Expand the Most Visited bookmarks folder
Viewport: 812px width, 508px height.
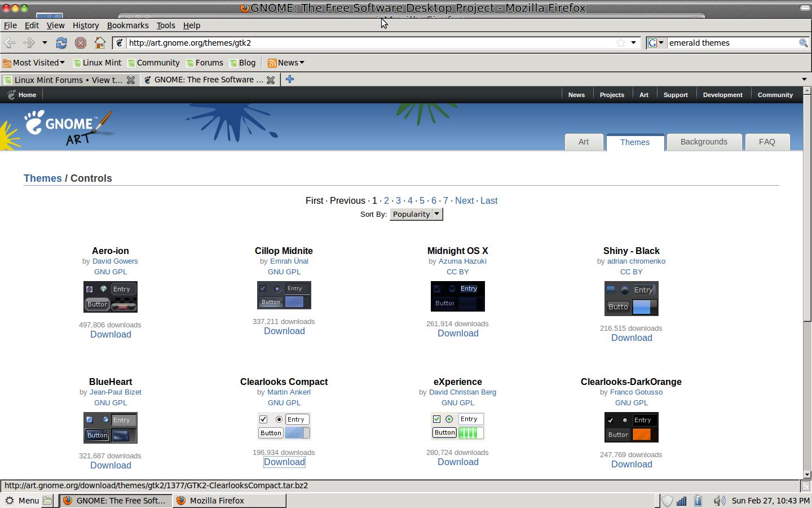34,63
